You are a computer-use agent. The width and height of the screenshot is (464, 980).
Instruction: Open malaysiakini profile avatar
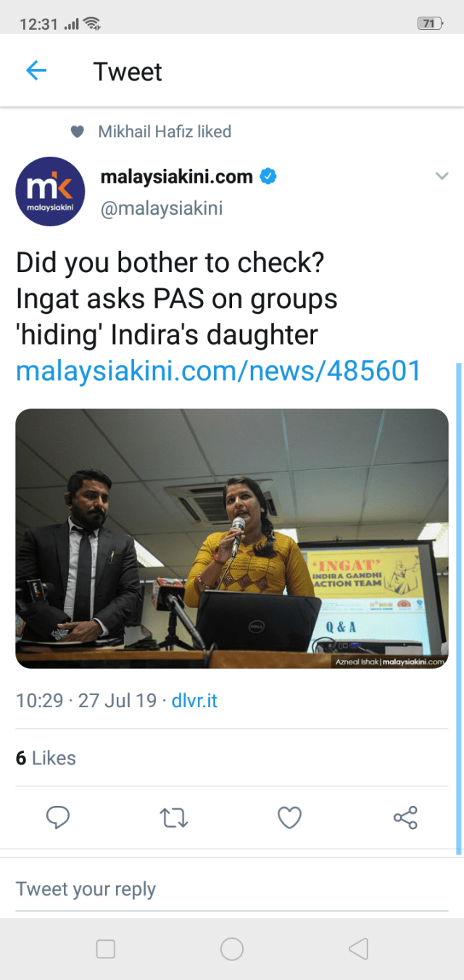50,192
